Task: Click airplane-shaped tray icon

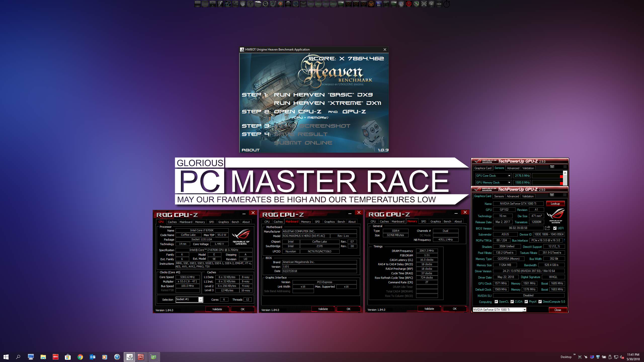Action: pos(586,357)
